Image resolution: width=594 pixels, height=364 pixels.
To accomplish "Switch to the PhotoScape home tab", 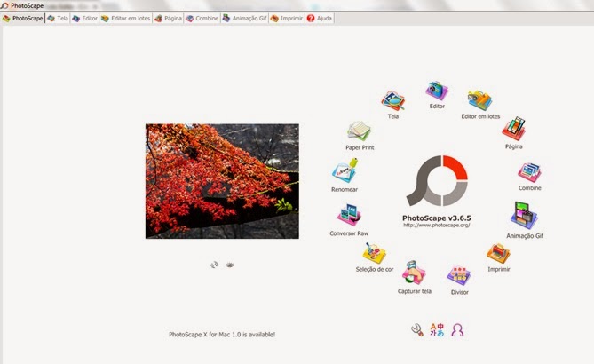I will tap(23, 18).
